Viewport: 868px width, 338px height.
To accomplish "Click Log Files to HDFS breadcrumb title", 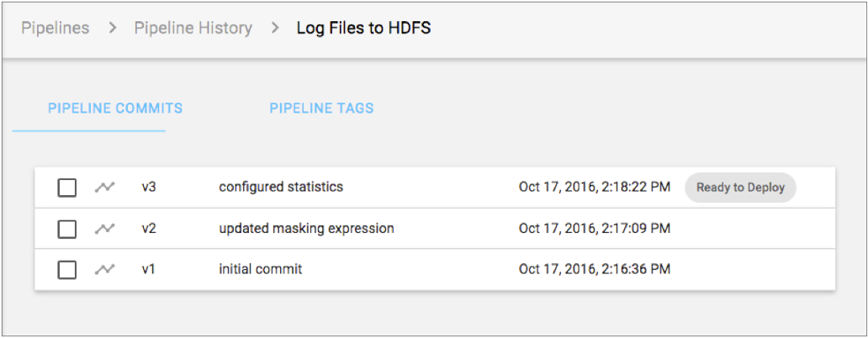I will pos(363,29).
